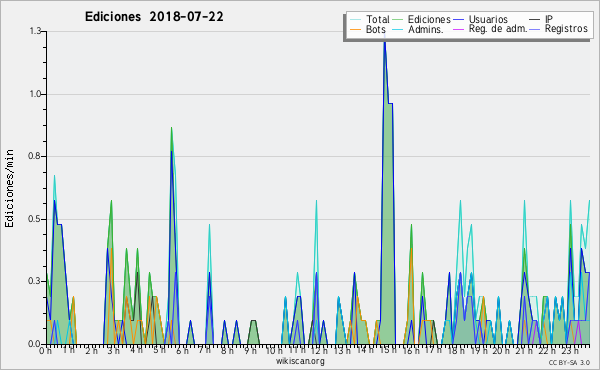Click the 1.3 y-axis tick label
Screen dimensions: 600x370
[x=35, y=31]
